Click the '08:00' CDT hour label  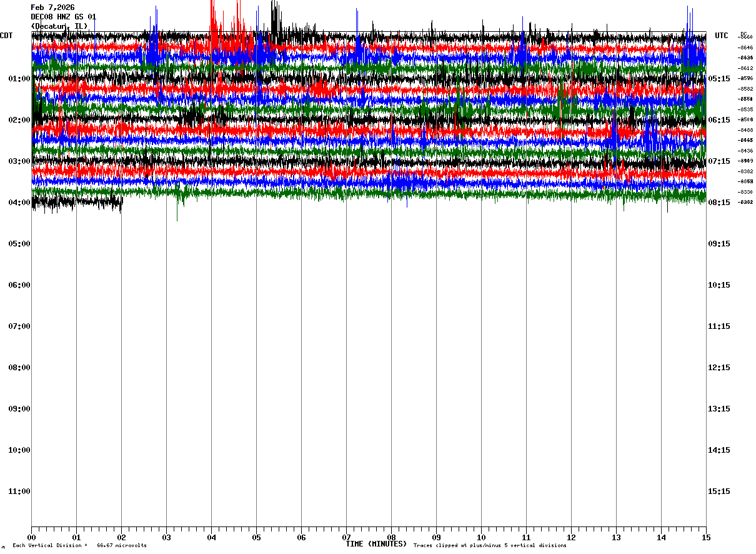[19, 368]
